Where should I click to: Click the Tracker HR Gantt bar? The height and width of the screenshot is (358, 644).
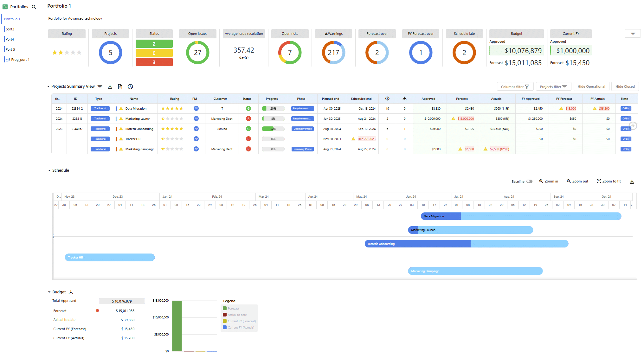pyautogui.click(x=110, y=258)
